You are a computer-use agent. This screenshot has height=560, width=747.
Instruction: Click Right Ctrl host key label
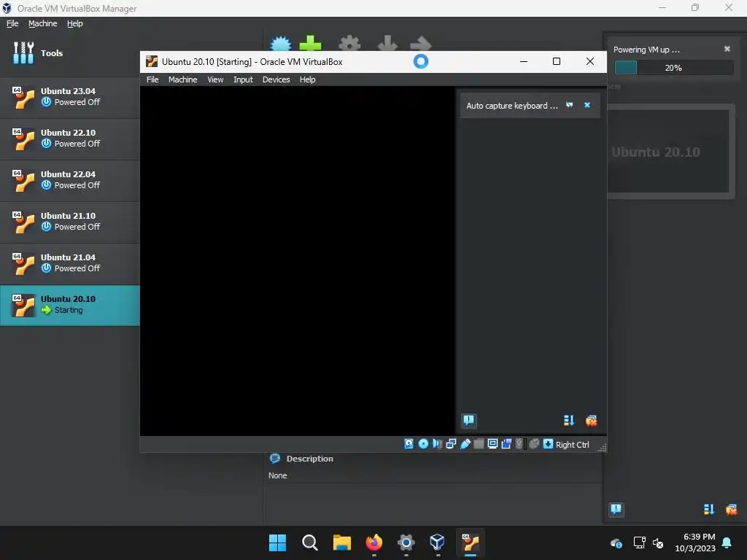(x=572, y=445)
